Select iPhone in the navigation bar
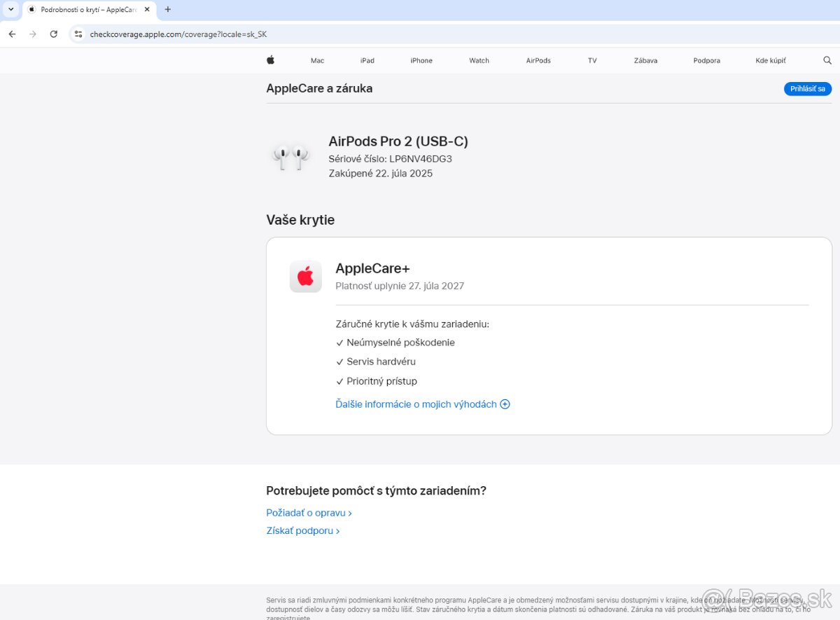This screenshot has width=840, height=620. [421, 61]
